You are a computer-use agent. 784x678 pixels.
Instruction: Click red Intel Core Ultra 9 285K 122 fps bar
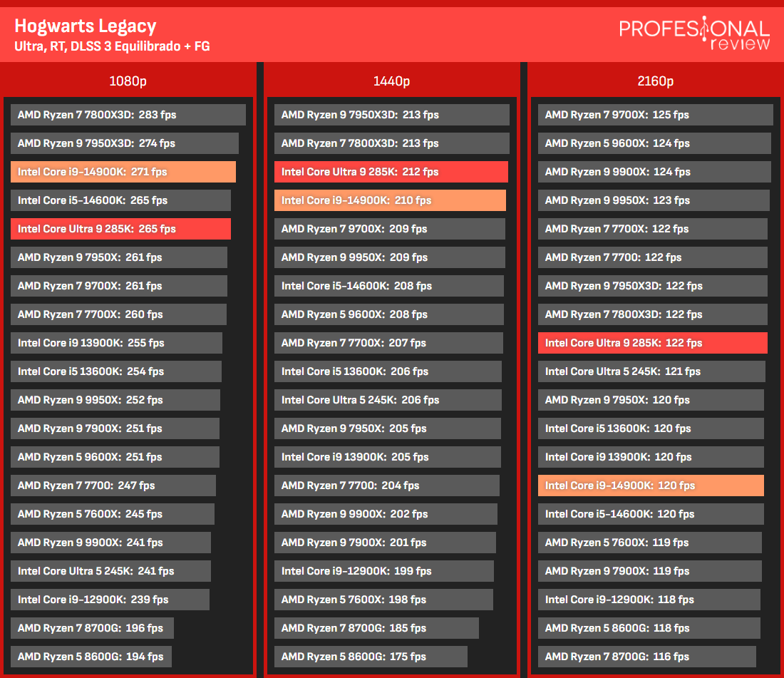[x=652, y=342]
